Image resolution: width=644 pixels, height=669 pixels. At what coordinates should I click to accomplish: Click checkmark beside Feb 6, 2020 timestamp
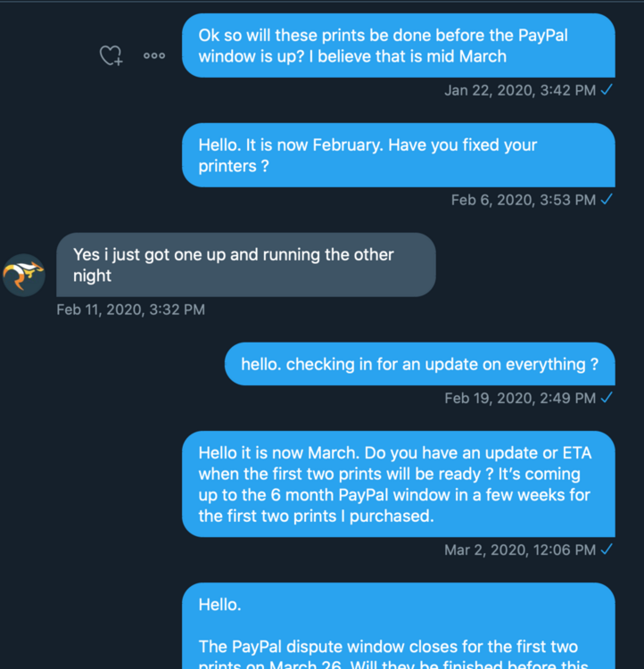(x=607, y=200)
